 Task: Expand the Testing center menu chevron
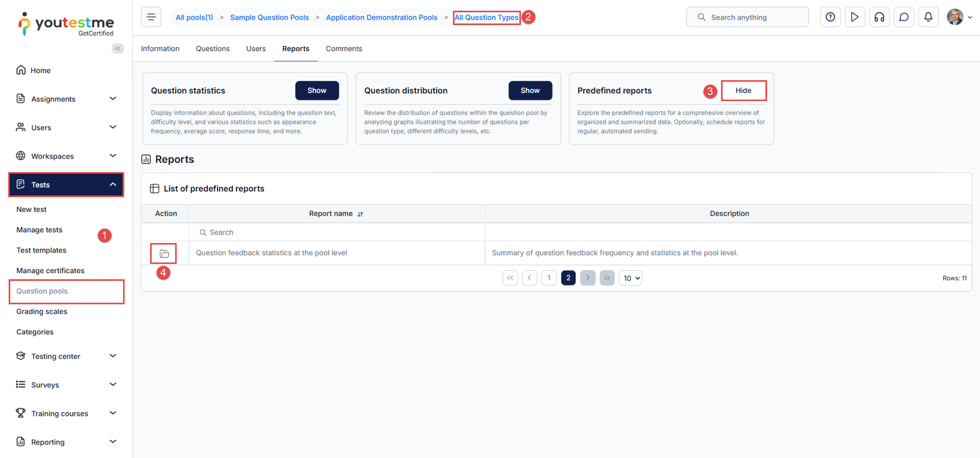coord(113,356)
